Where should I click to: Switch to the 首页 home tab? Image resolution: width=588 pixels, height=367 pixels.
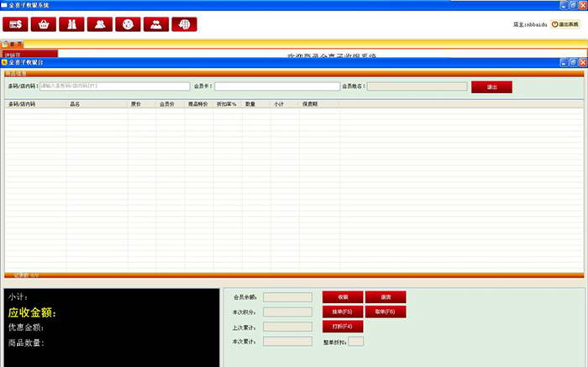point(16,44)
